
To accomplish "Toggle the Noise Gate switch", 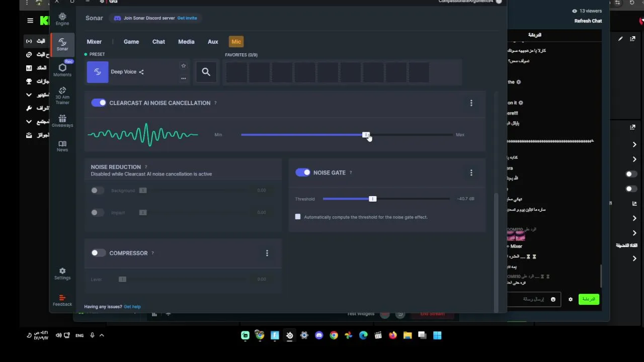I will coord(303,172).
